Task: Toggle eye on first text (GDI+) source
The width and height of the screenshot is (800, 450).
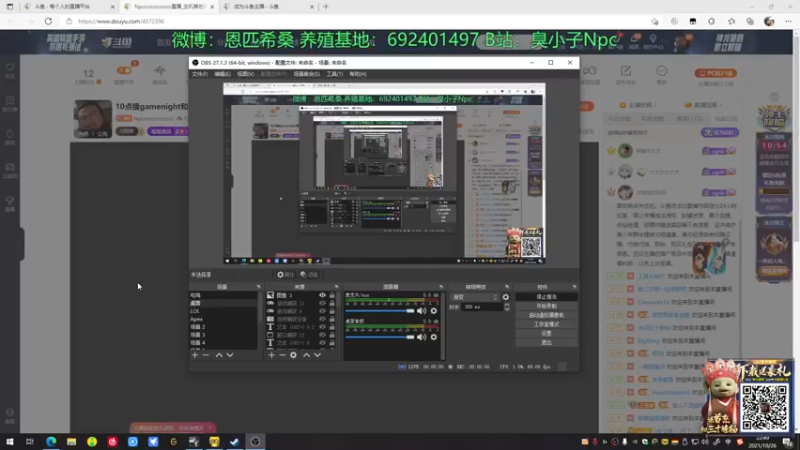Action: coord(322,327)
